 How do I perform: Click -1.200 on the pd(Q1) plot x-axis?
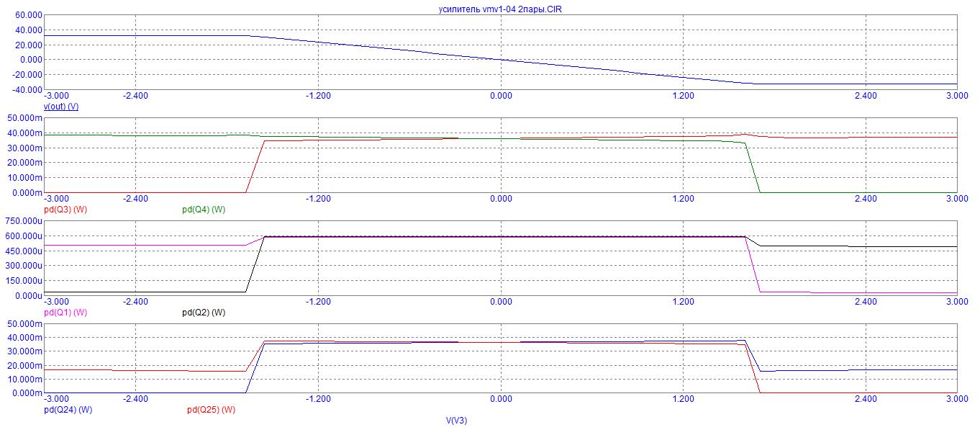pos(317,302)
